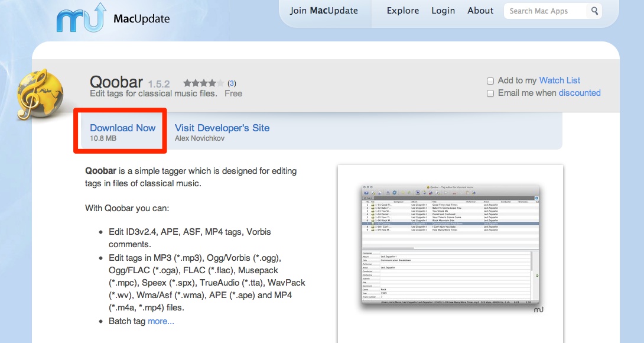
Task: Click the Download Now link
Action: click(x=123, y=128)
